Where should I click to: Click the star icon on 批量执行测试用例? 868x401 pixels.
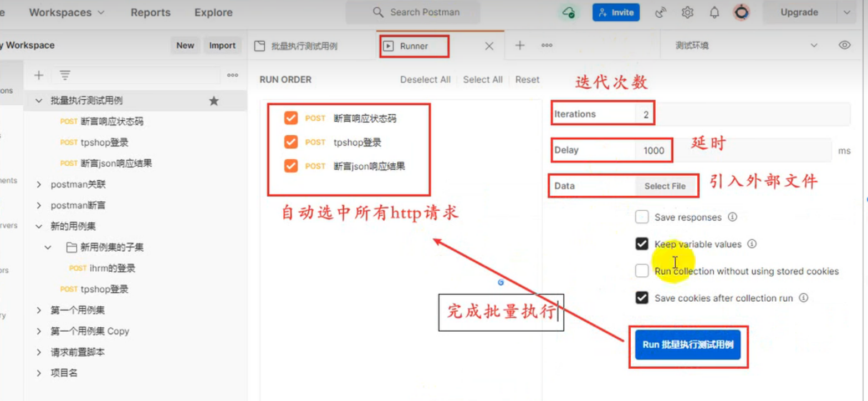point(214,101)
